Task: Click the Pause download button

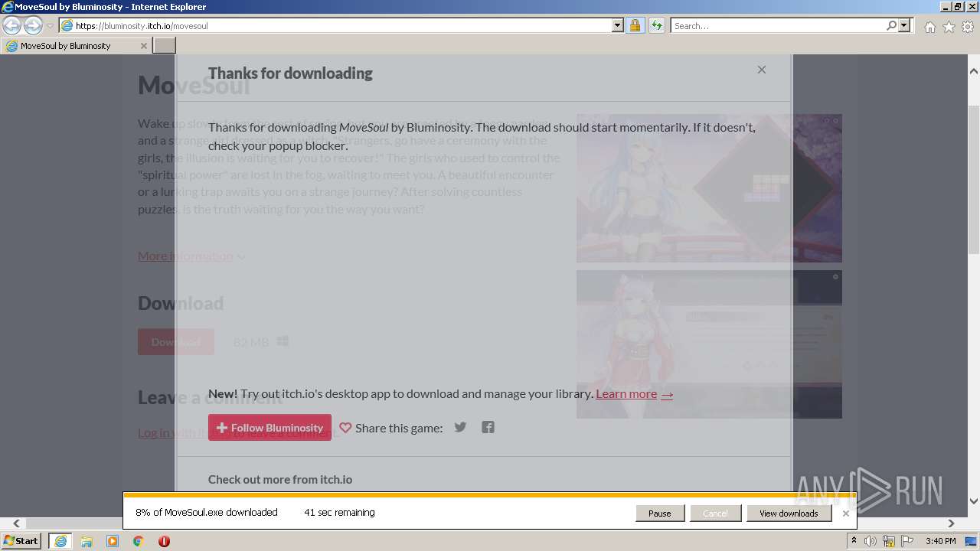Action: (x=659, y=514)
